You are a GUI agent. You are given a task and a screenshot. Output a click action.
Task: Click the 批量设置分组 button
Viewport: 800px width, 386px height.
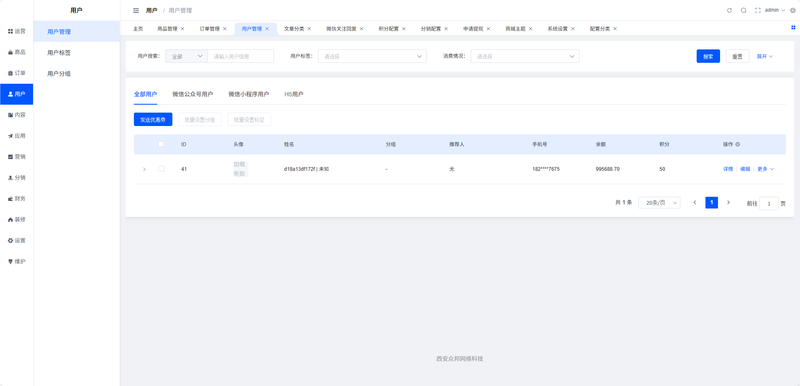[200, 120]
